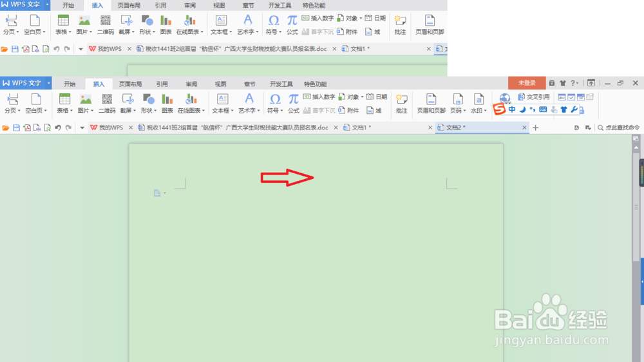
Task: Open header and footer in front window
Action: click(x=431, y=103)
